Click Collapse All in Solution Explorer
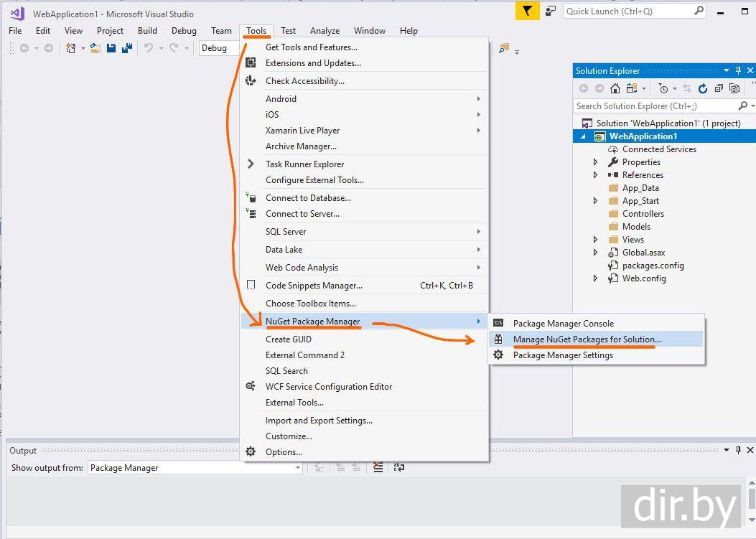The height and width of the screenshot is (539, 756). [719, 88]
